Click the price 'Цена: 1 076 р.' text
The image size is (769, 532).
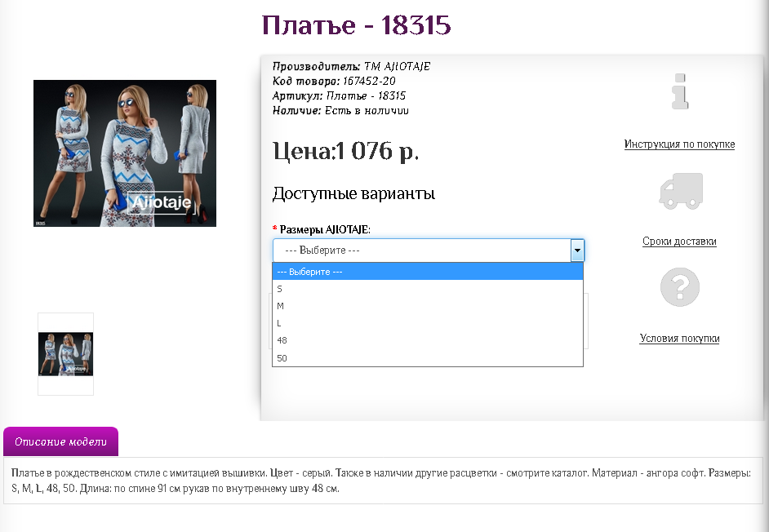[x=345, y=151]
